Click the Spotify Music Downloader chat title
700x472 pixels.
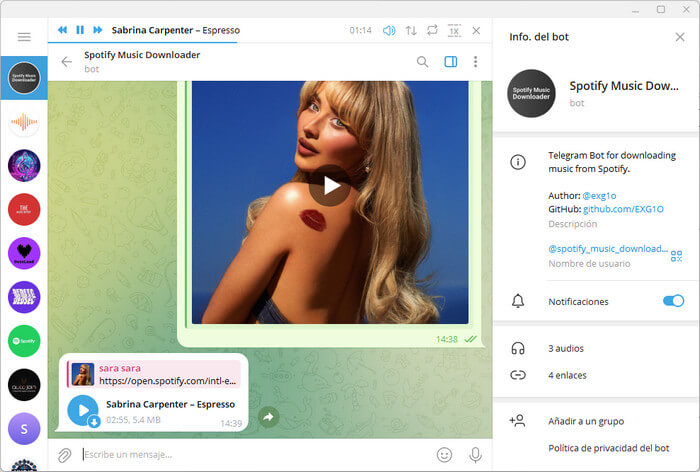click(142, 55)
